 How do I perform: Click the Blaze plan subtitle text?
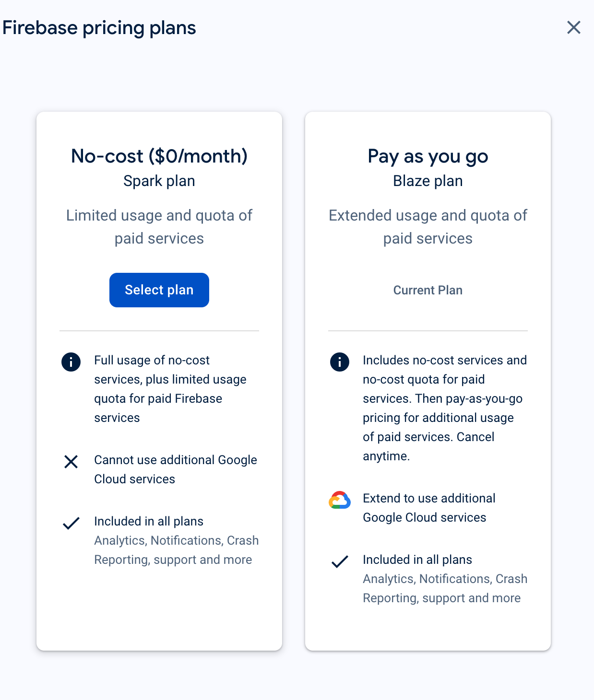(428, 181)
